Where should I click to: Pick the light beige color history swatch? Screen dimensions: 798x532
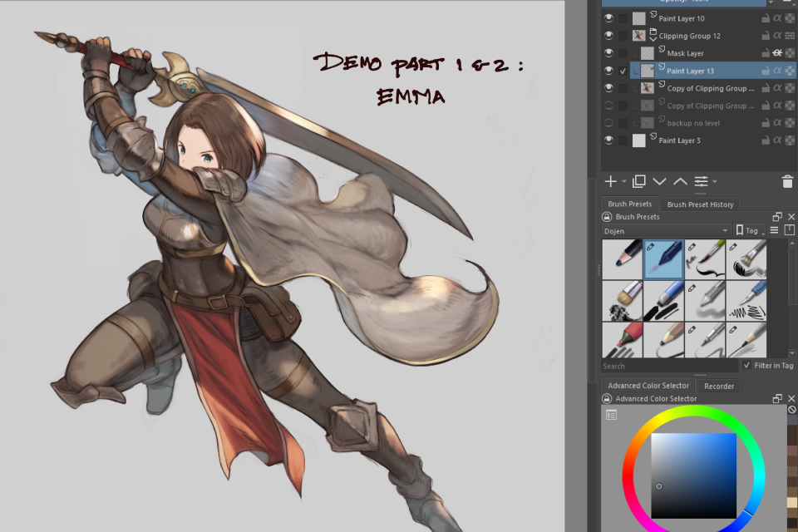pyautogui.click(x=792, y=502)
